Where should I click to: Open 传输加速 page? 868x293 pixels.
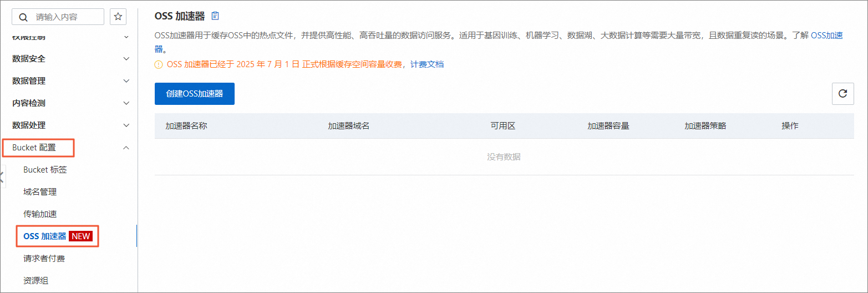coord(40,214)
